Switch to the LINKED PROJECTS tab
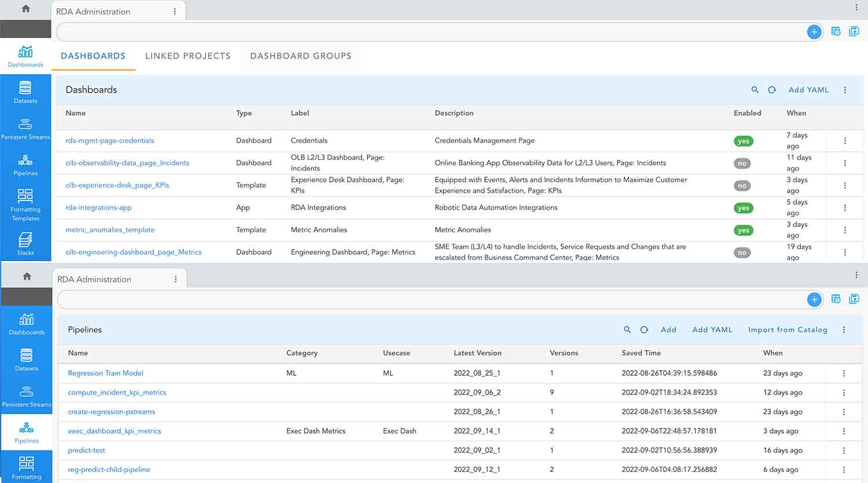The image size is (868, 483). (188, 56)
